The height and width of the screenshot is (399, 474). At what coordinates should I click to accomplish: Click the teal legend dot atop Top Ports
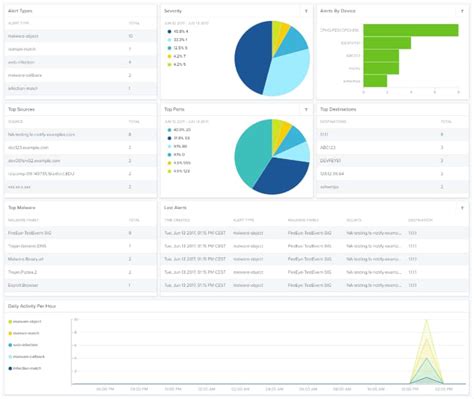click(169, 130)
